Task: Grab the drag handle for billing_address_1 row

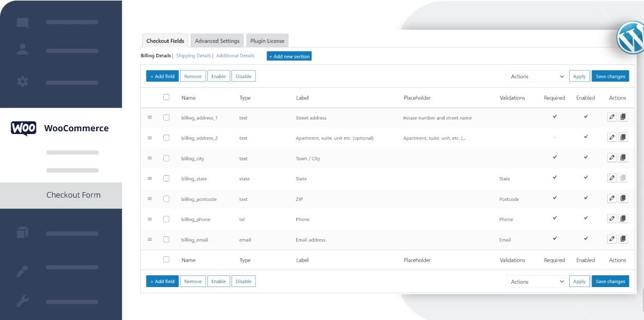Action: pyautogui.click(x=150, y=117)
